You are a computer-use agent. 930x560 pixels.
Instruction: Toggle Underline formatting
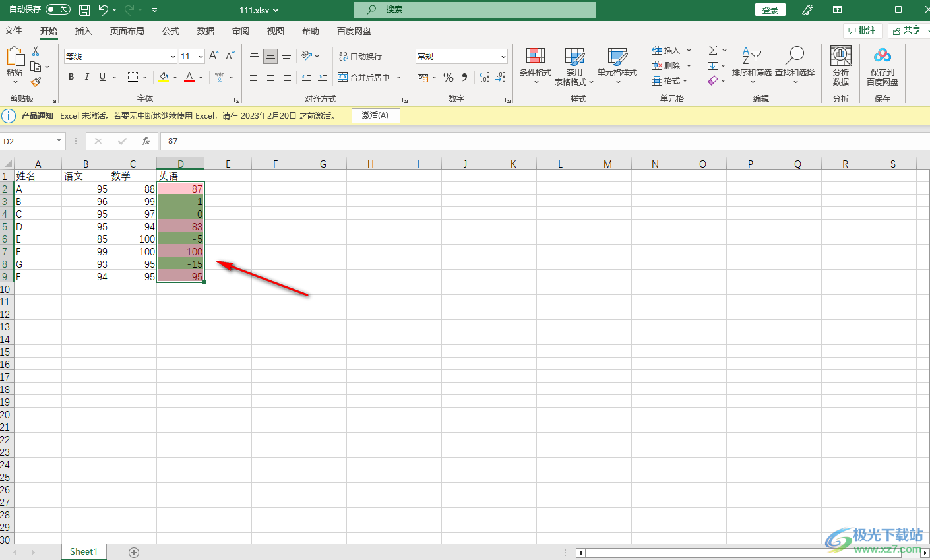point(102,77)
